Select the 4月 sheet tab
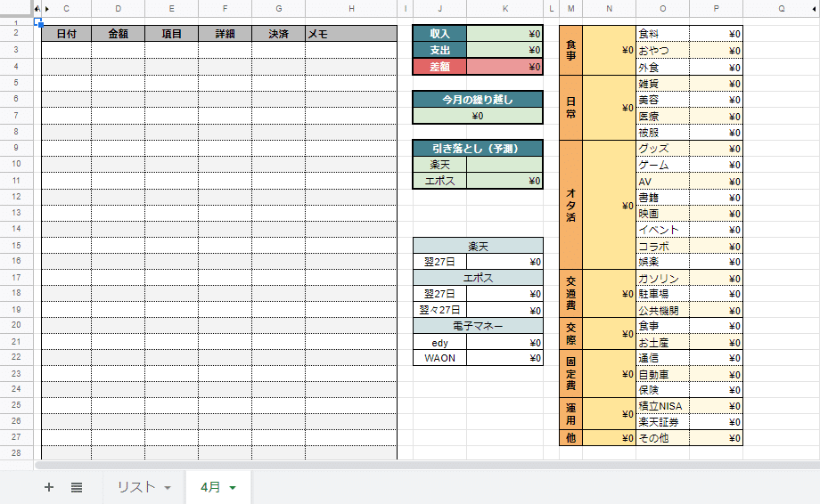This screenshot has height=504, width=820. [210, 487]
